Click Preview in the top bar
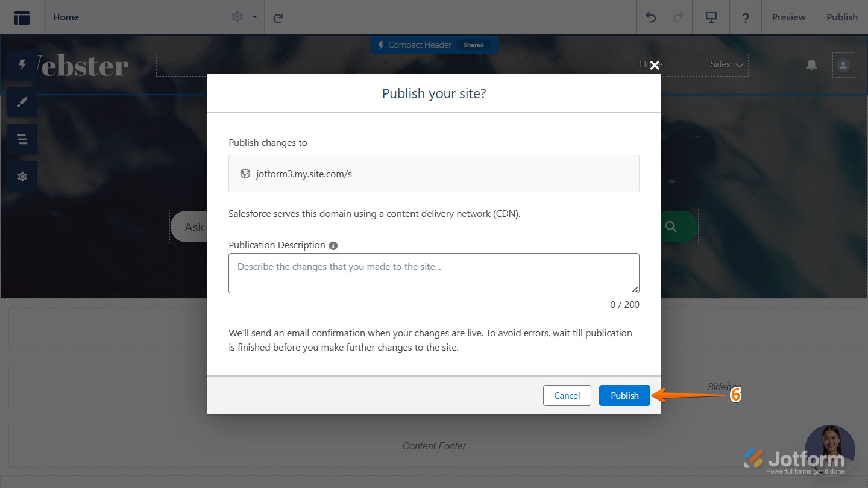Screen dimensions: 868x488 788,17
